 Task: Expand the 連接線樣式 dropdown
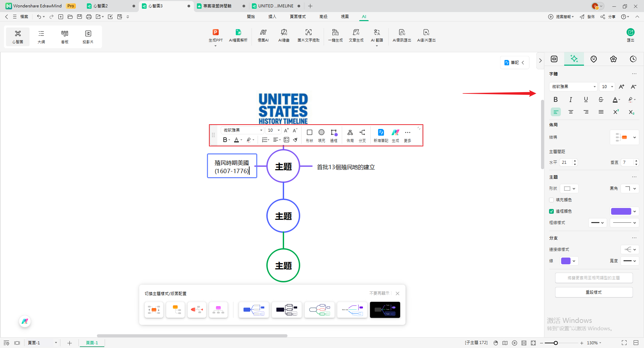[630, 250]
